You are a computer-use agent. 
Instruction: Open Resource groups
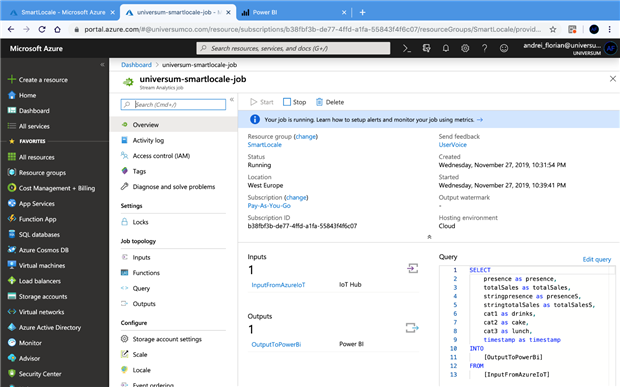(37, 172)
